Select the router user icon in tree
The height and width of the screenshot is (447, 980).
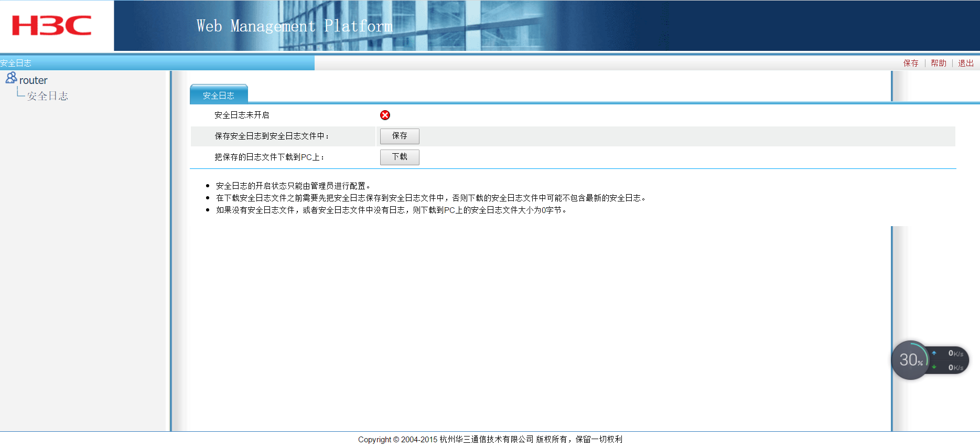[x=11, y=78]
